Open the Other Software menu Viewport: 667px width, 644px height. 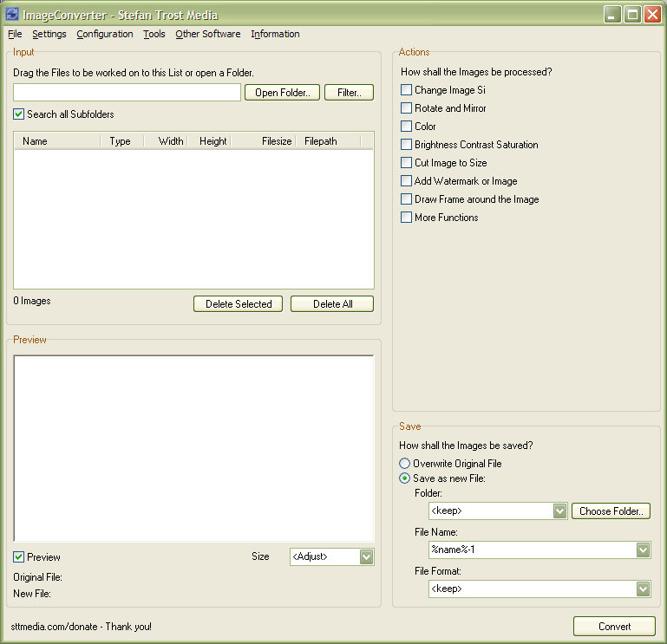pos(207,35)
